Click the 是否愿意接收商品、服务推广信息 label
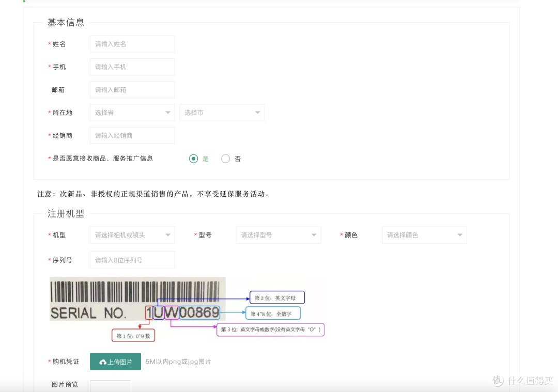558x392 pixels. 103,159
